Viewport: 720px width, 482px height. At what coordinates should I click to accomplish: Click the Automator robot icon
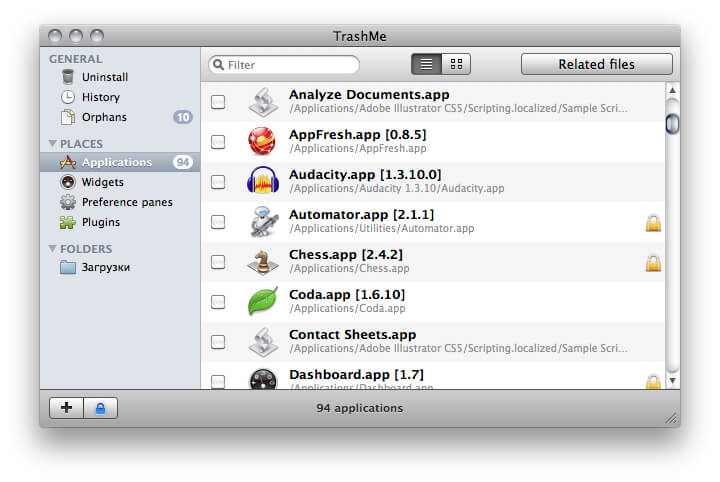[x=264, y=221]
